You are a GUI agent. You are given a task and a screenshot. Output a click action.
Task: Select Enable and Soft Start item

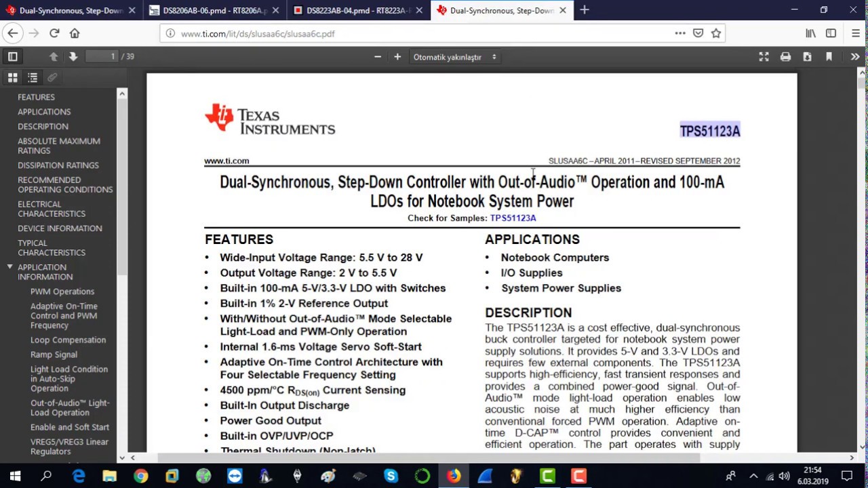pyautogui.click(x=70, y=428)
